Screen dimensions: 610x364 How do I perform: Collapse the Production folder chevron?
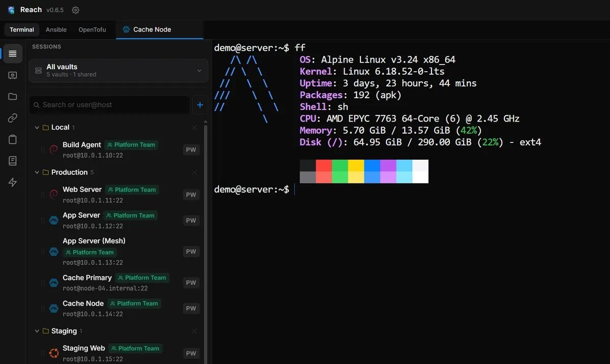click(x=37, y=172)
